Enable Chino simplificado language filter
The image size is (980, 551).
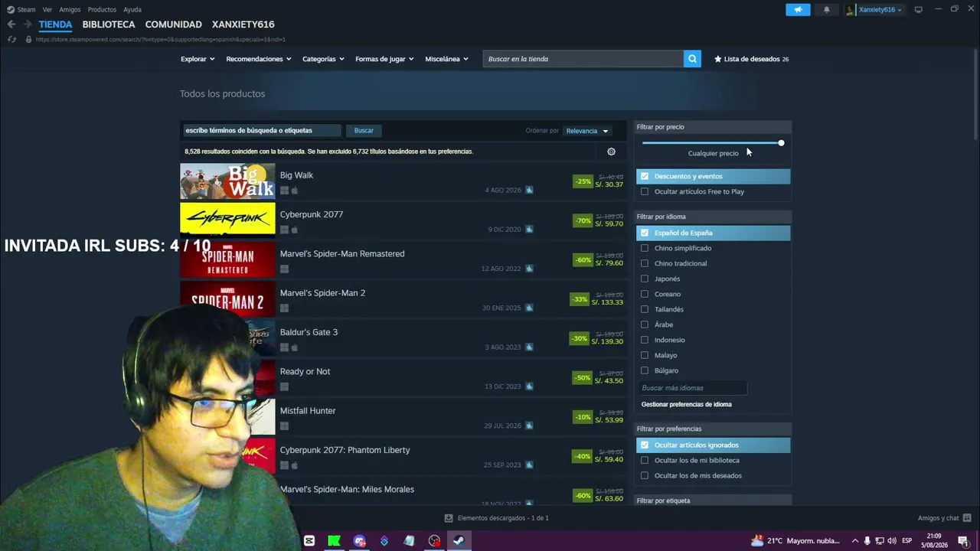click(645, 248)
